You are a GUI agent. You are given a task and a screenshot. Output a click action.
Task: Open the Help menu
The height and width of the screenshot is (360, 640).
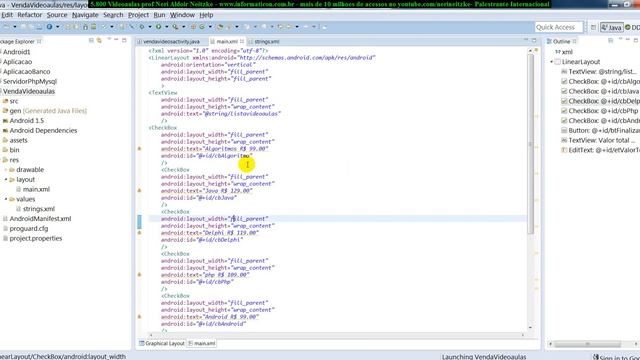pos(206,15)
